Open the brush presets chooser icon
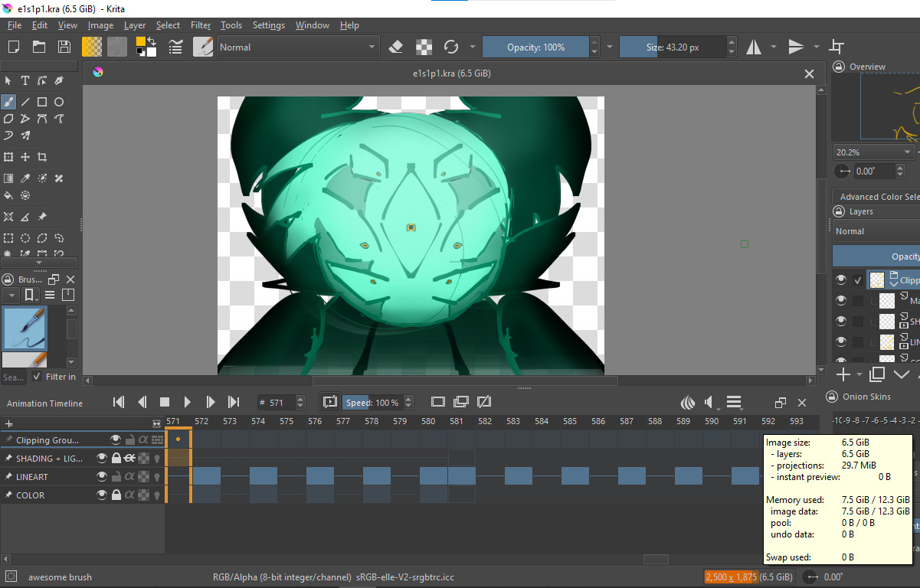The height and width of the screenshot is (588, 920). pos(203,47)
